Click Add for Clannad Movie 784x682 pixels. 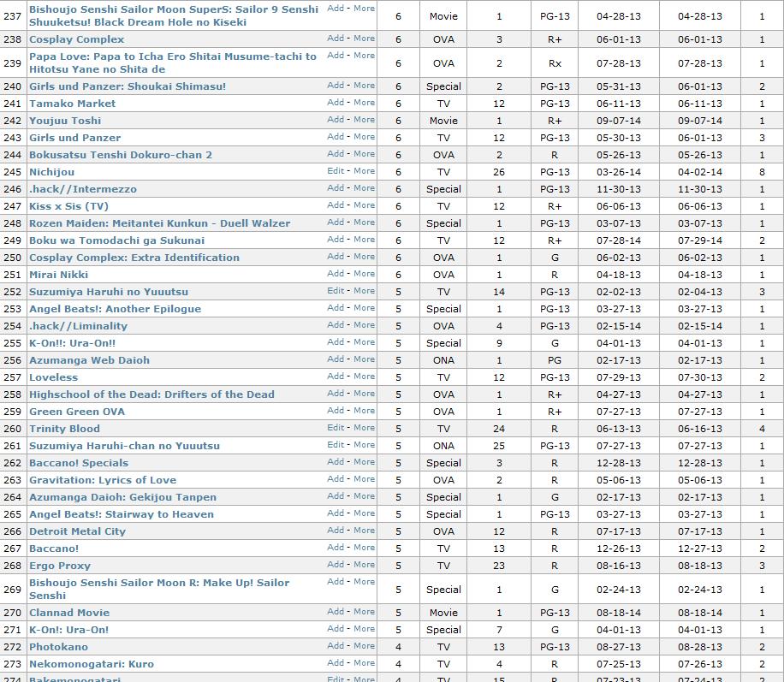click(336, 612)
